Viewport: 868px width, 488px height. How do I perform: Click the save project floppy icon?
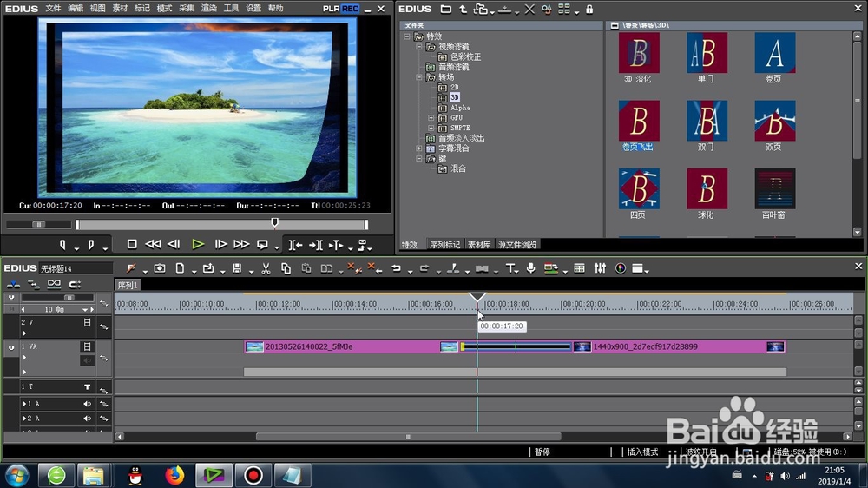coord(237,268)
